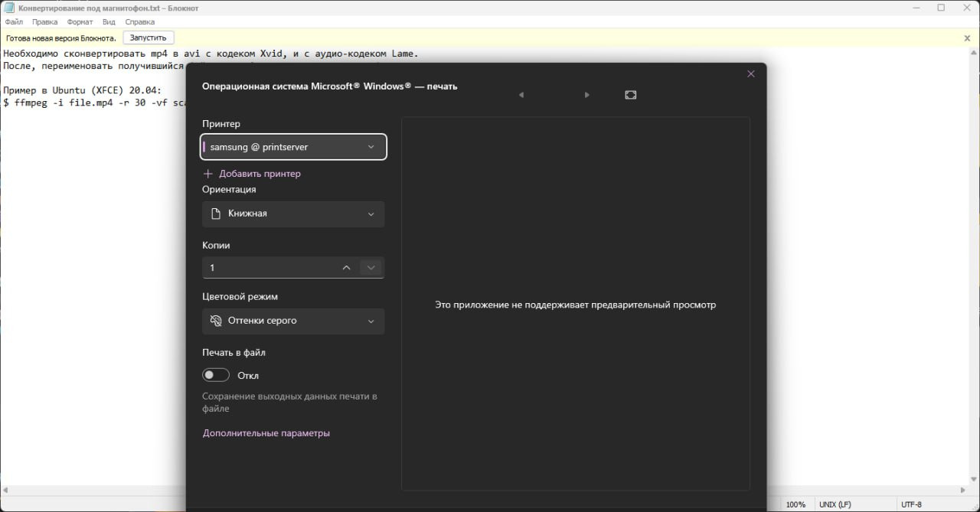This screenshot has height=512, width=980.
Task: Open the color mode dropdown Оттенки серого
Action: [x=293, y=321]
